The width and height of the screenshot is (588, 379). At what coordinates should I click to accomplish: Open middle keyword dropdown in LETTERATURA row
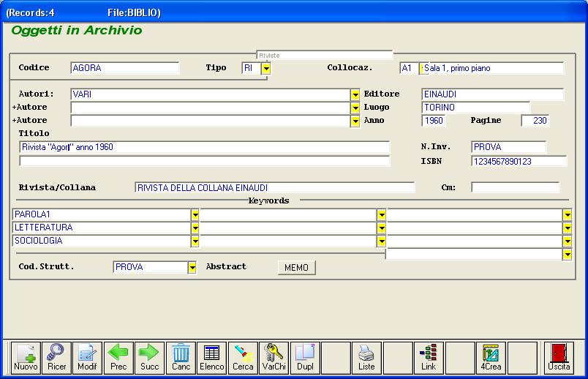point(381,228)
